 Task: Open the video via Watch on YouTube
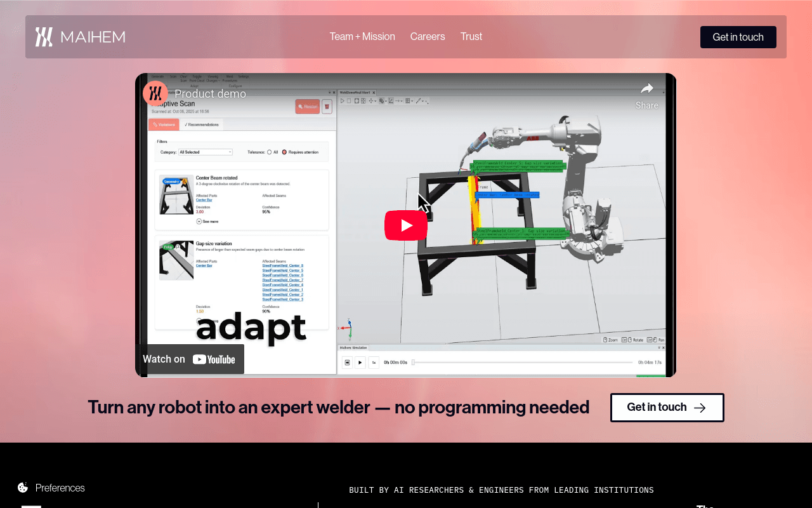(x=190, y=359)
